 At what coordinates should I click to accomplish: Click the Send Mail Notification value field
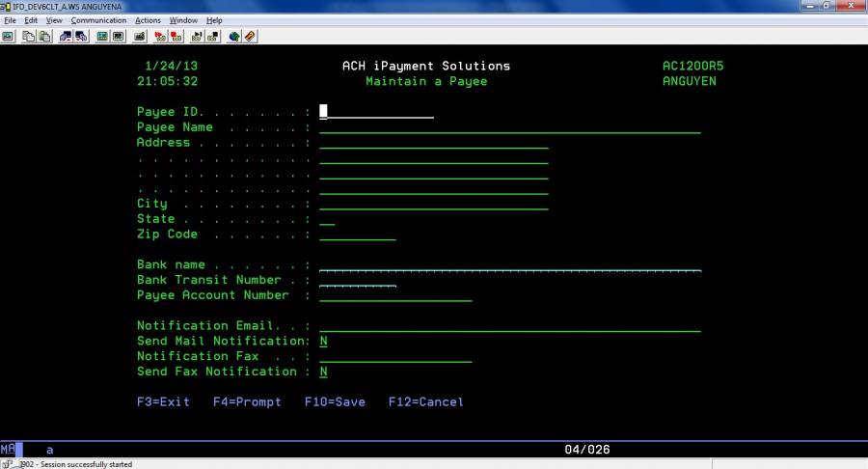pyautogui.click(x=324, y=341)
